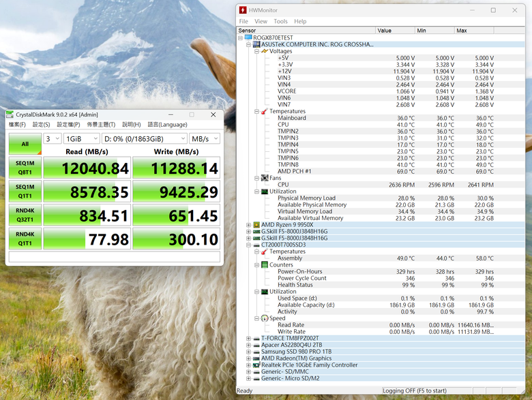Click the Samsung SSD 980 PRO drive icon

click(x=256, y=352)
